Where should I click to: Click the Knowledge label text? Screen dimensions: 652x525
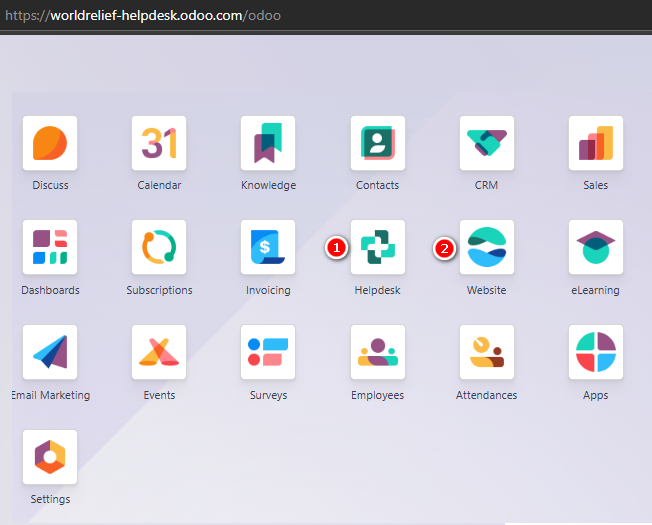(x=269, y=185)
